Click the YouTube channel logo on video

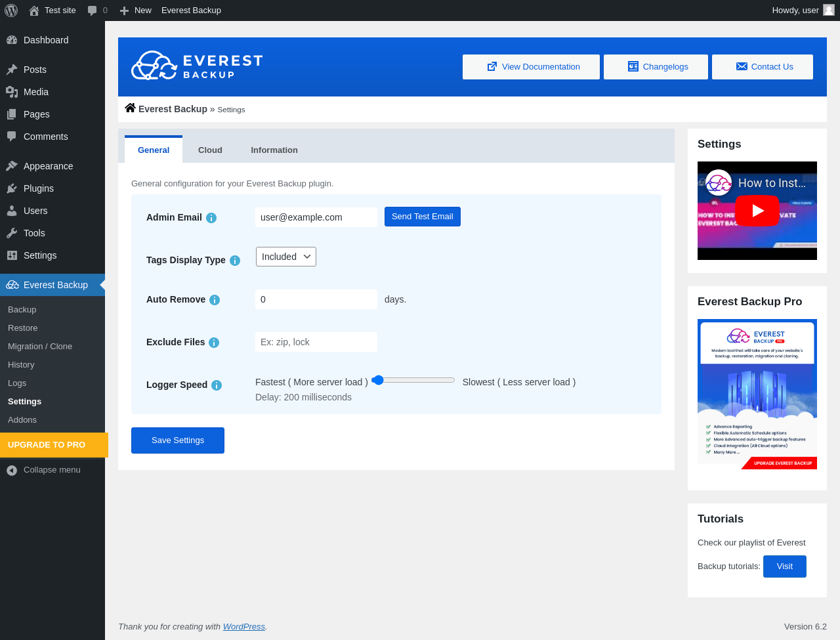719,183
